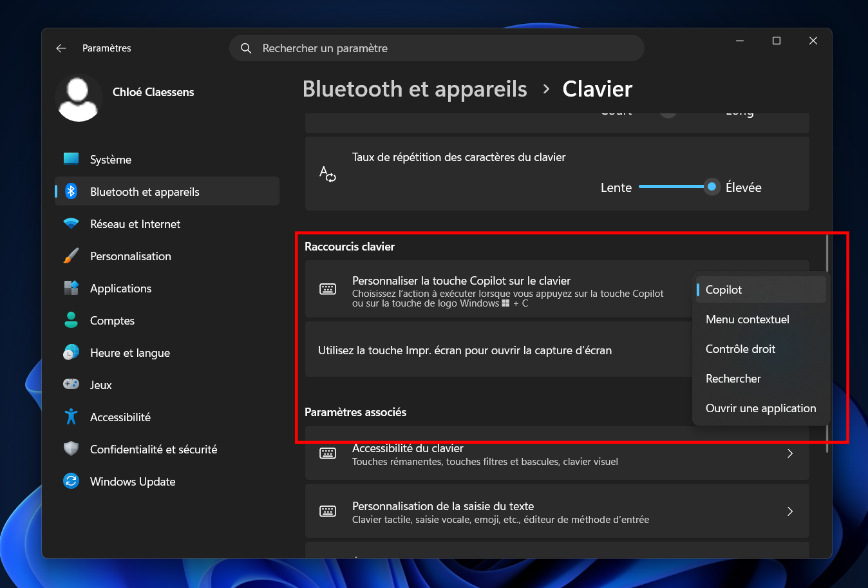Open Jeux settings page
868x588 pixels.
(167, 384)
